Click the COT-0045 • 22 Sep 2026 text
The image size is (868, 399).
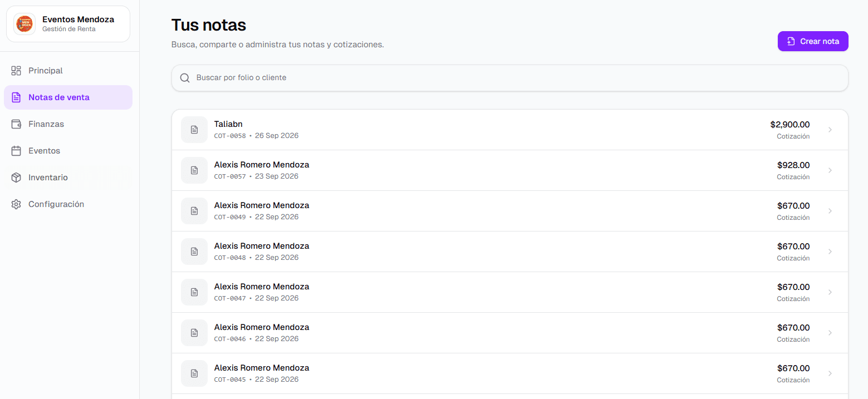[256, 380]
